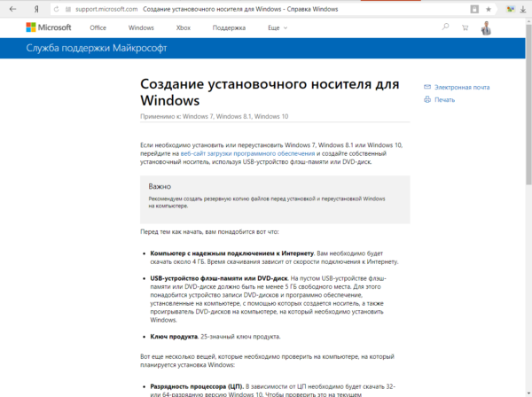The image size is (532, 397).
Task: Click the browser back arrow
Action: tap(12, 9)
